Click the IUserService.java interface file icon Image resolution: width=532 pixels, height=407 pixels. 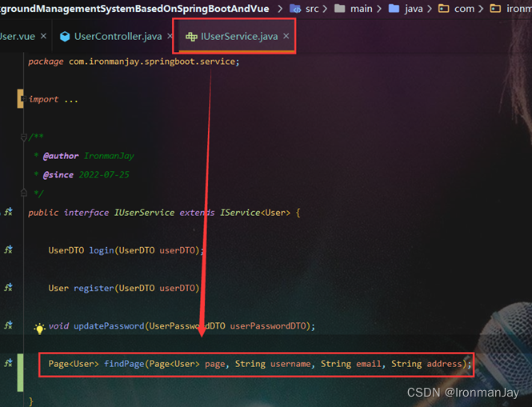coord(191,37)
